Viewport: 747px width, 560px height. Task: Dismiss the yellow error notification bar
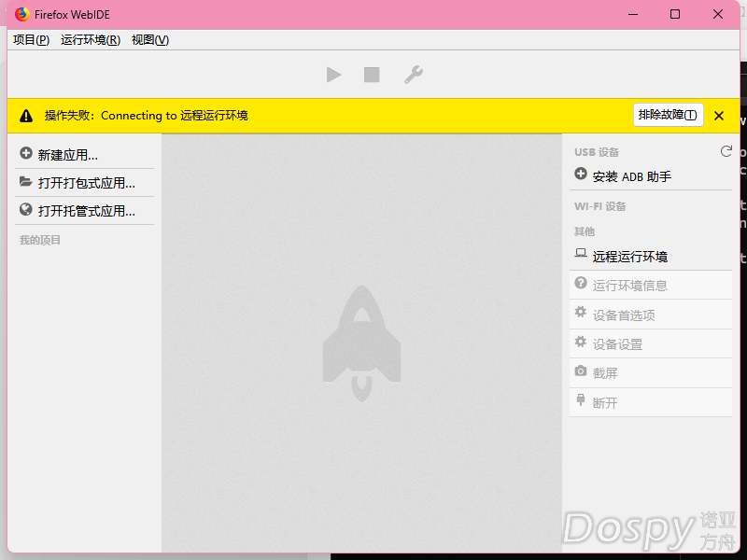(719, 116)
